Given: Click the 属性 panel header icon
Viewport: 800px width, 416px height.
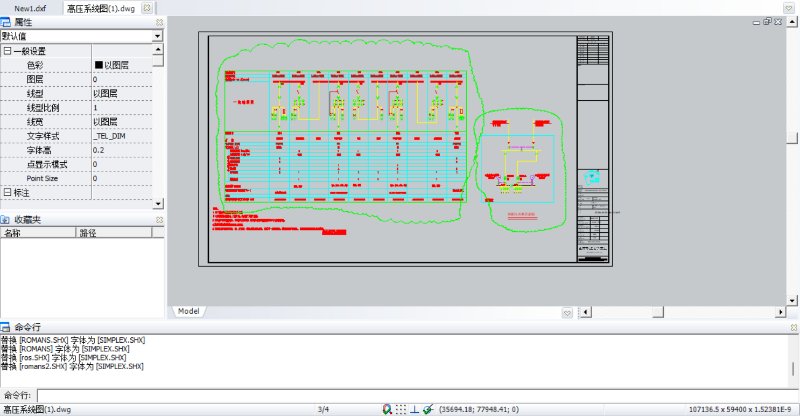Looking at the screenshot, I should pyautogui.click(x=7, y=21).
